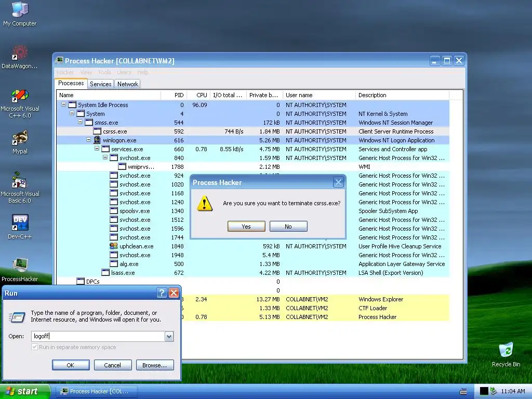Viewport: 532px width, 399px height.
Task: Click Browse... in the Run dialog
Action: [155, 365]
